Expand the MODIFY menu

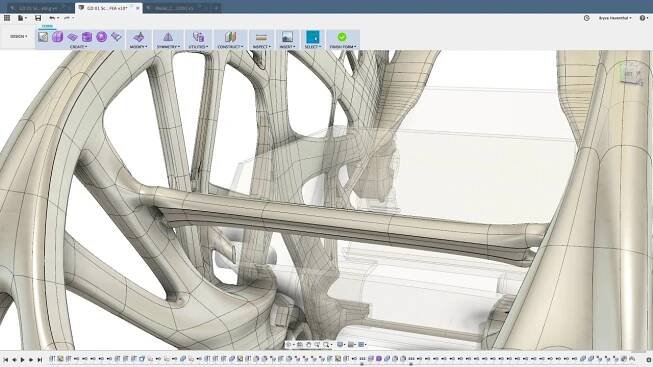(138, 47)
